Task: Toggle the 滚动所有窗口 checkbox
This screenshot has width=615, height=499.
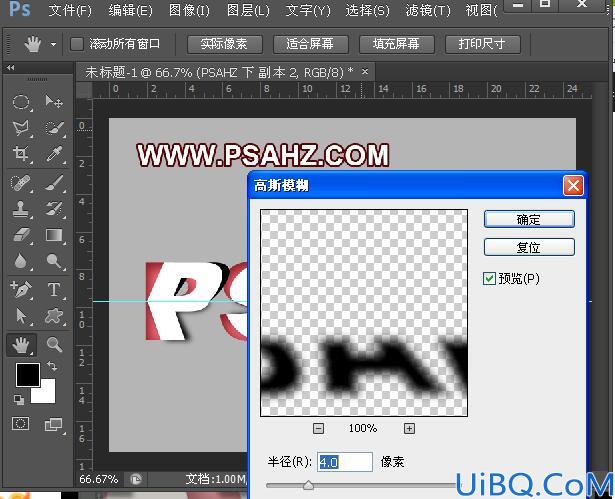Action: [77, 44]
